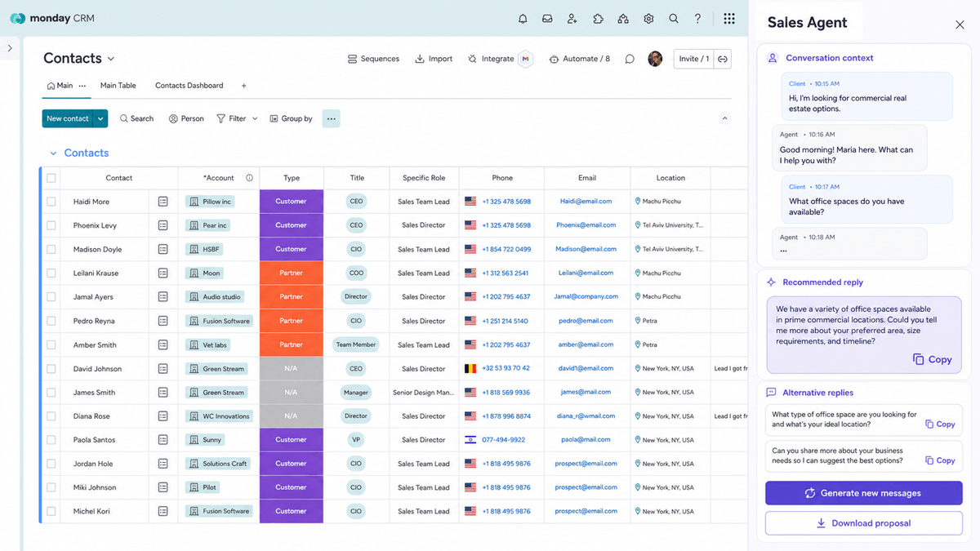Image resolution: width=980 pixels, height=551 pixels.
Task: Click the invite members icon in top bar
Action: click(572, 18)
